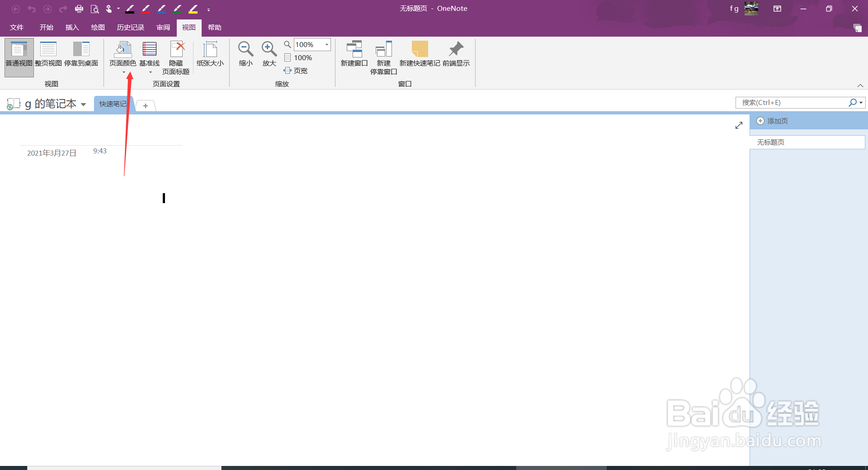Click Add Page (添加页)
Screen dimensions: 868x470
772,121
